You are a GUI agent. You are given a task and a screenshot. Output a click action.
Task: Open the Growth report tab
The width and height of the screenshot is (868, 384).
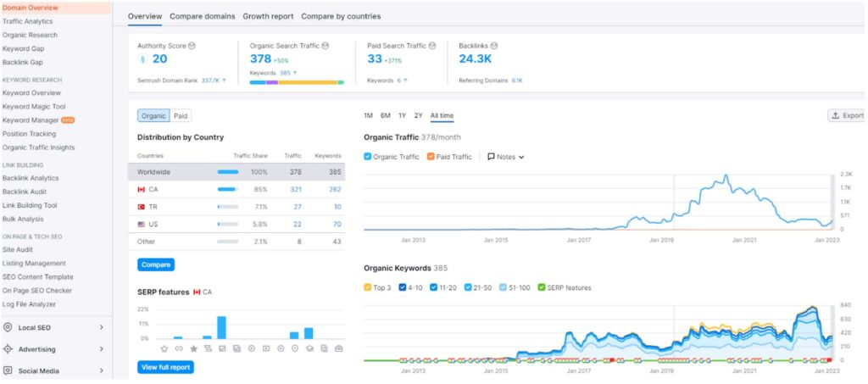tap(268, 16)
